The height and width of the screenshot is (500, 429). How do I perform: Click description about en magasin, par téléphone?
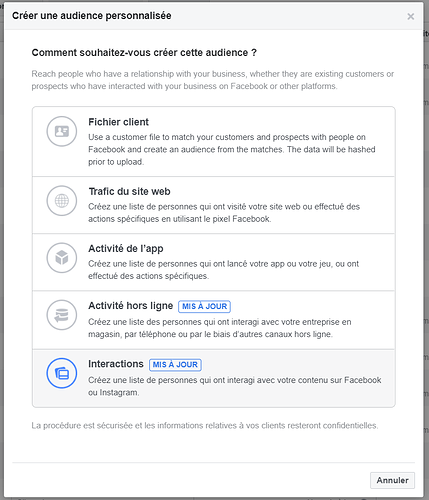(x=220, y=328)
